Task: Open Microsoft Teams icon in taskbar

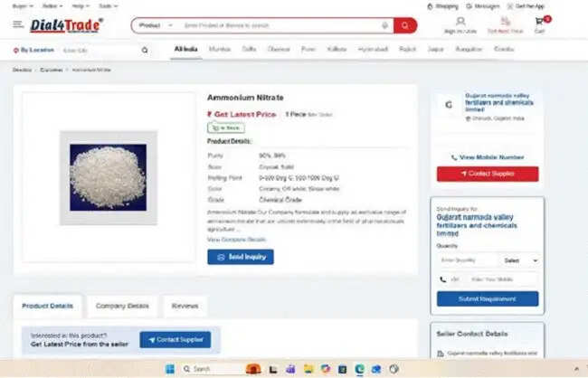Action: 290,369
